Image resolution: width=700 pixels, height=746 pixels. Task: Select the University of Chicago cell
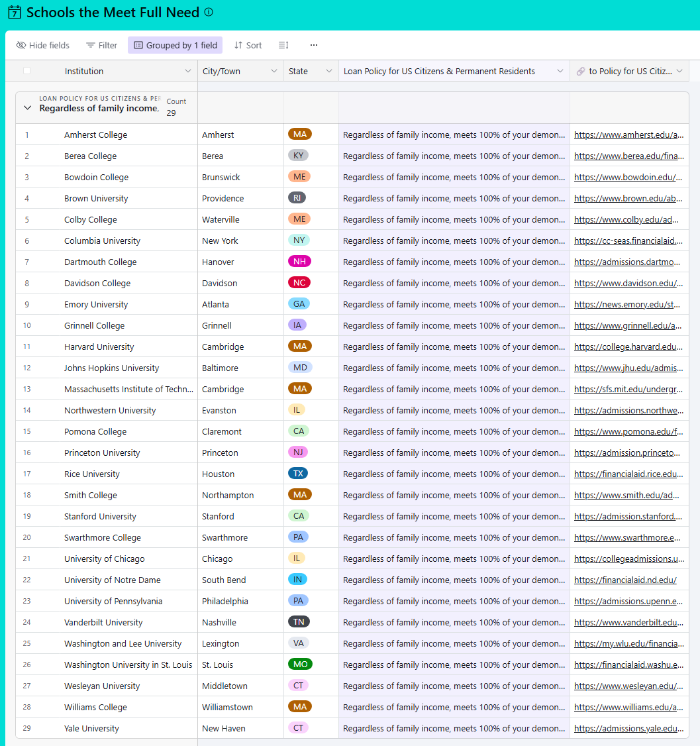tap(128, 559)
